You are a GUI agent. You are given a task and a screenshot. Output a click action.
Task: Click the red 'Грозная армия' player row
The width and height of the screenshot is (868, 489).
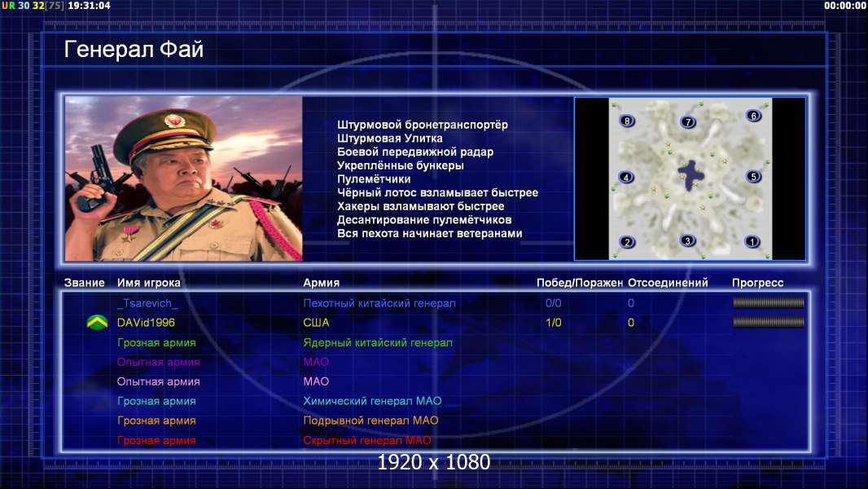coord(156,440)
